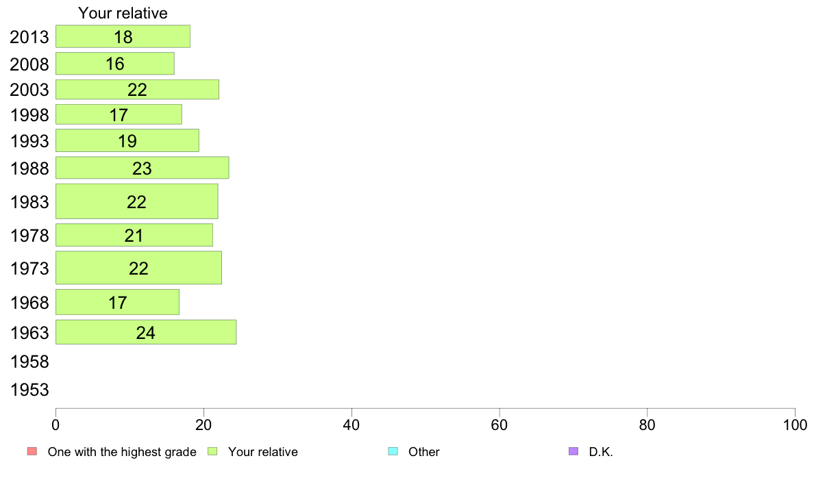Viewport: 814px width, 504px height.
Task: Click the purple 'D.K.' legend swatch
Action: point(573,451)
